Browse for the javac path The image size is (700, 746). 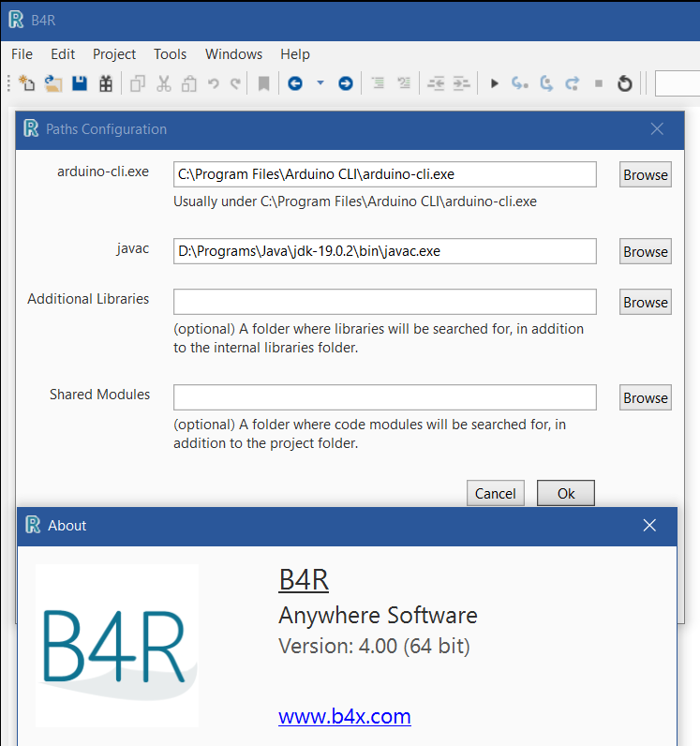[x=646, y=251]
